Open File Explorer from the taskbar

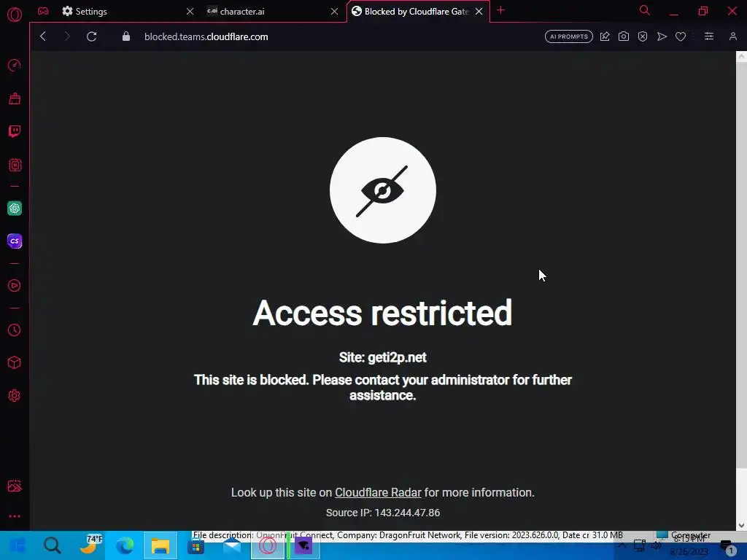(160, 545)
